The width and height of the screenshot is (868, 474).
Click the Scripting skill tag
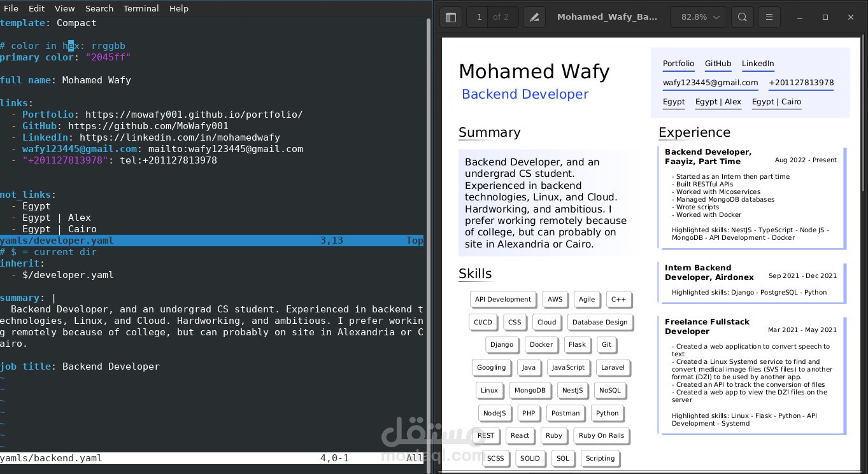pyautogui.click(x=600, y=458)
